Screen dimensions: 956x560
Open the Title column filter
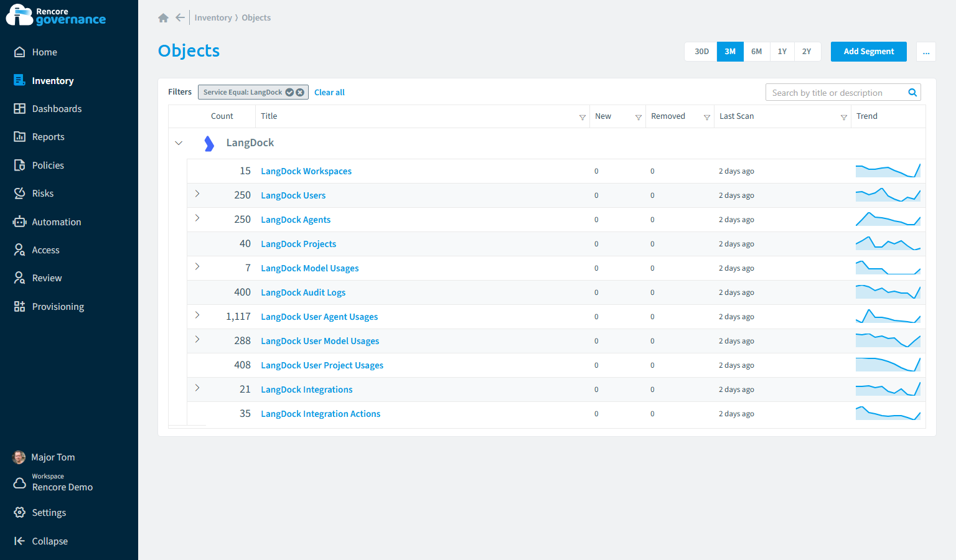583,117
